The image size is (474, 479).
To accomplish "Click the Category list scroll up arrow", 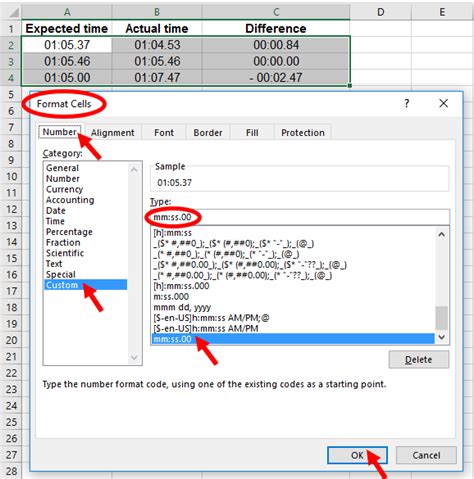I will (x=134, y=169).
